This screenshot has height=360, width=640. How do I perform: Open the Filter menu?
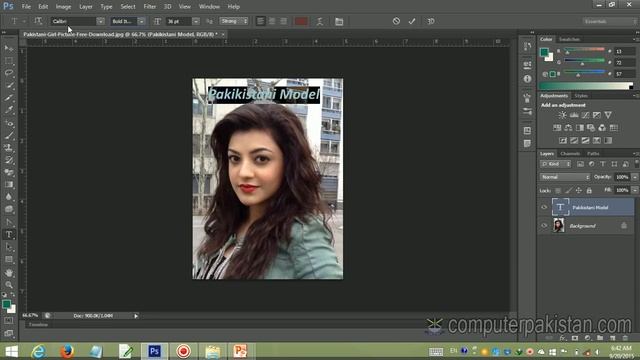(150, 7)
